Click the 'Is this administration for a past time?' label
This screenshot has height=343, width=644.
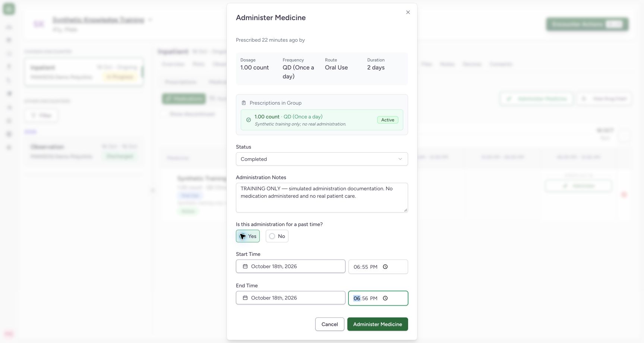pos(279,224)
